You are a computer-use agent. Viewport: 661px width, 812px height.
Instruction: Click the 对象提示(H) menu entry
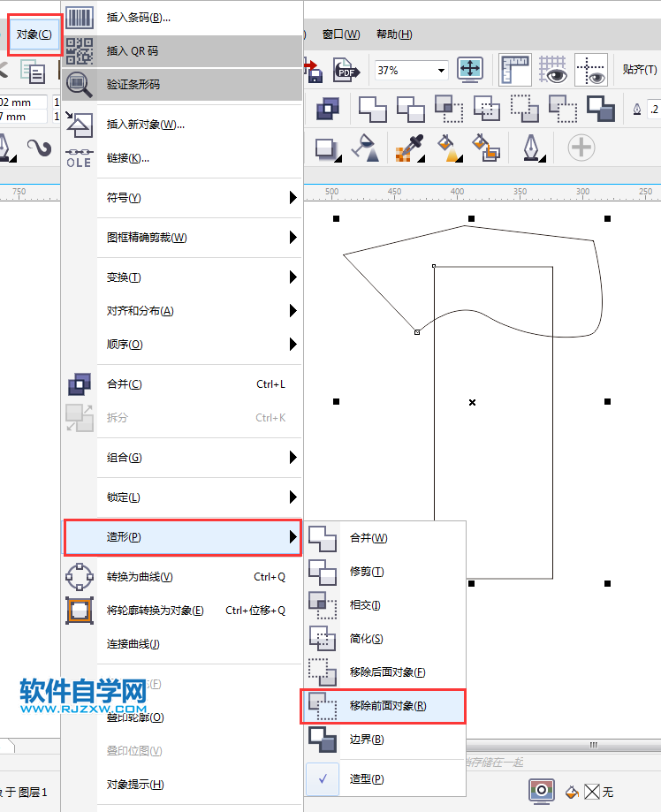tap(135, 784)
